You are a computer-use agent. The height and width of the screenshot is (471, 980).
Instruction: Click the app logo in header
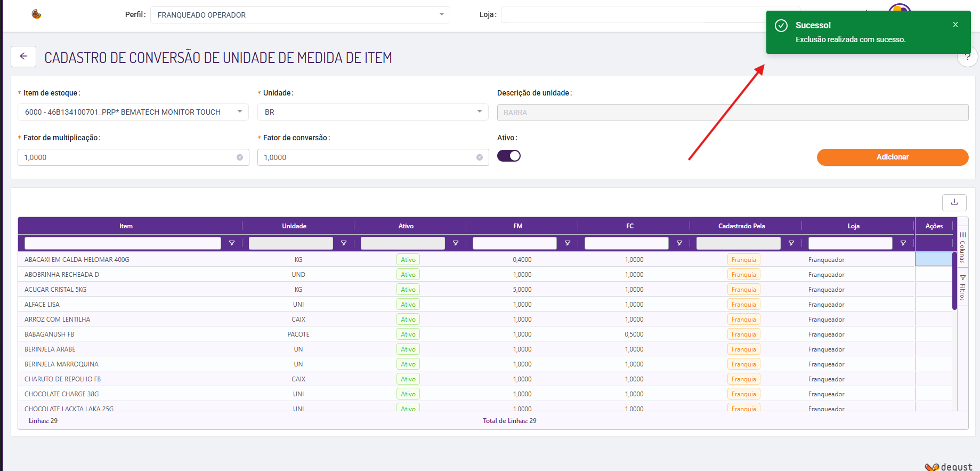click(x=36, y=14)
